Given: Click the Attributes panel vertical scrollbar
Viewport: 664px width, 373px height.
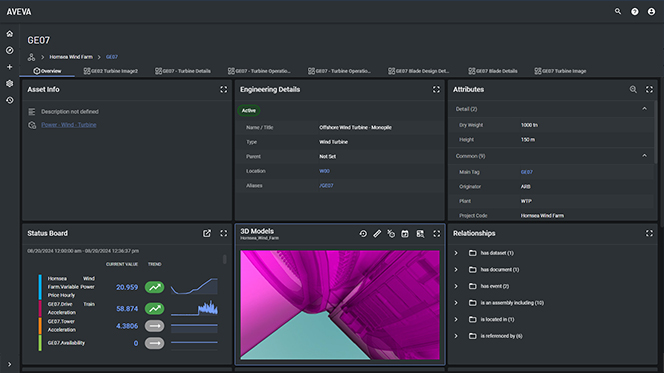Looking at the screenshot, I should [x=656, y=131].
